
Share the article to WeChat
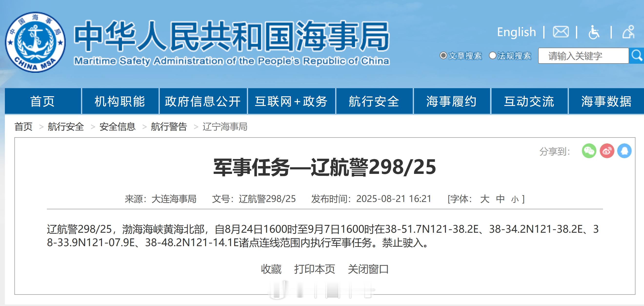[x=589, y=151]
